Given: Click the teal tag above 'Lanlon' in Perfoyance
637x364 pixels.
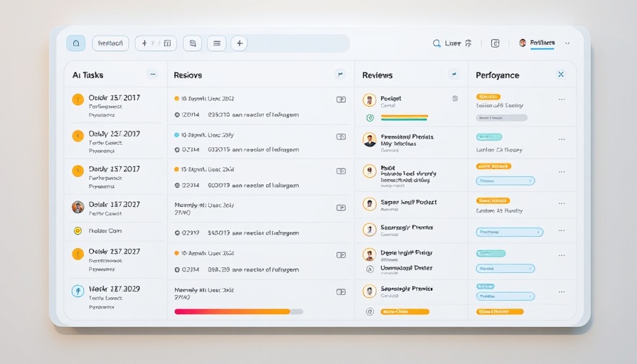Looking at the screenshot, I should click(x=489, y=137).
